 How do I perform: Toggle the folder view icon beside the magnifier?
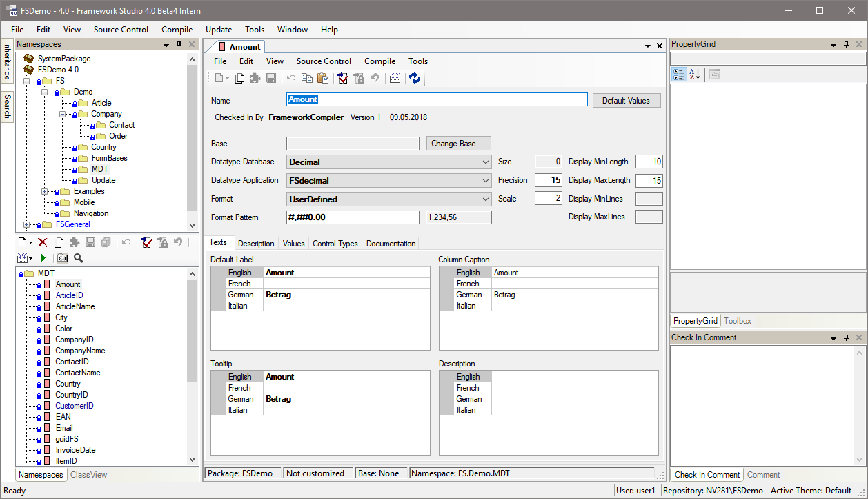[x=63, y=257]
